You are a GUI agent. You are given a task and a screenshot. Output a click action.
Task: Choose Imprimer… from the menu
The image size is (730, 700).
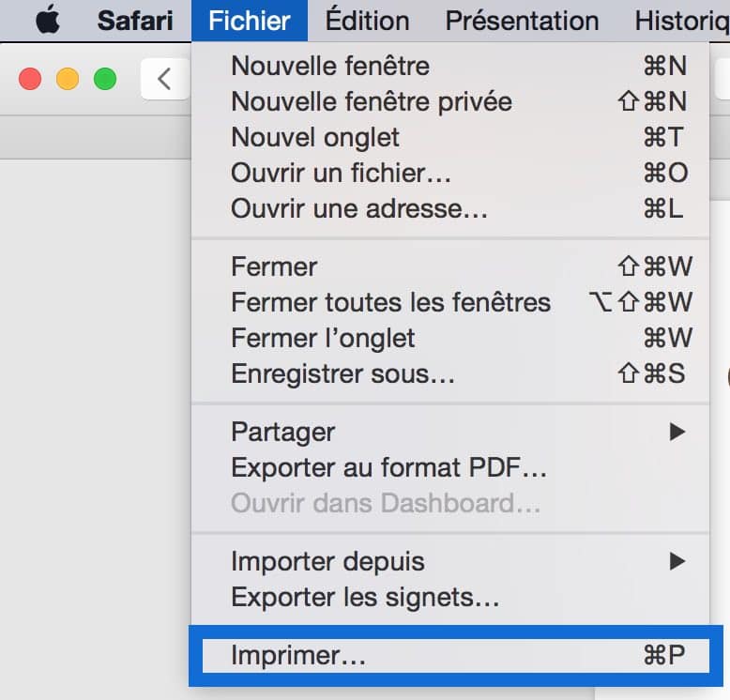[x=456, y=656]
